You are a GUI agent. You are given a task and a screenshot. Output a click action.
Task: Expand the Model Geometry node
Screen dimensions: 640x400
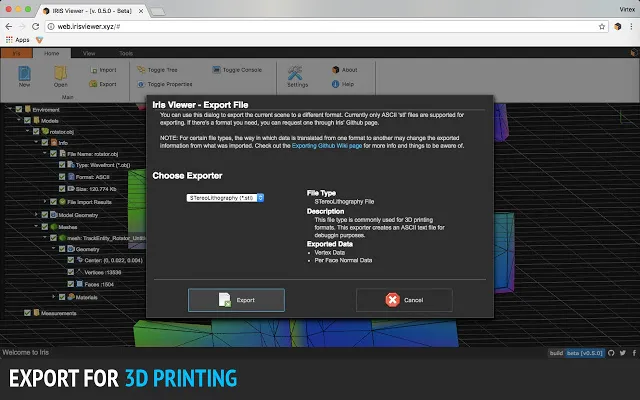[x=36, y=214]
